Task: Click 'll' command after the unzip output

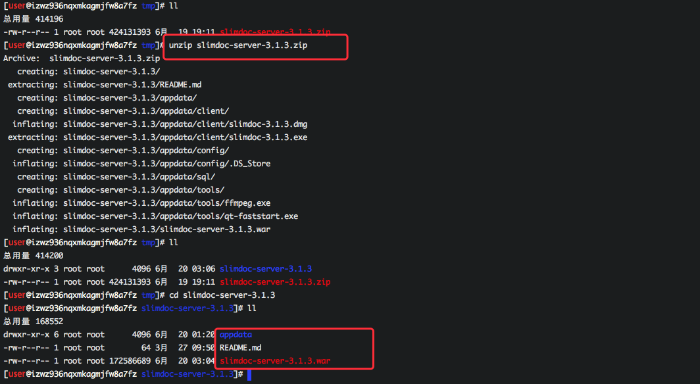Action: pyautogui.click(x=174, y=242)
